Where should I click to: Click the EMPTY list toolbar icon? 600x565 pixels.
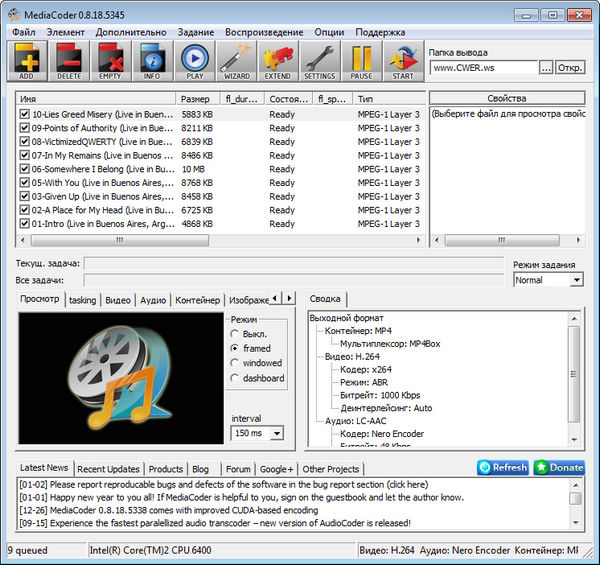tap(110, 62)
